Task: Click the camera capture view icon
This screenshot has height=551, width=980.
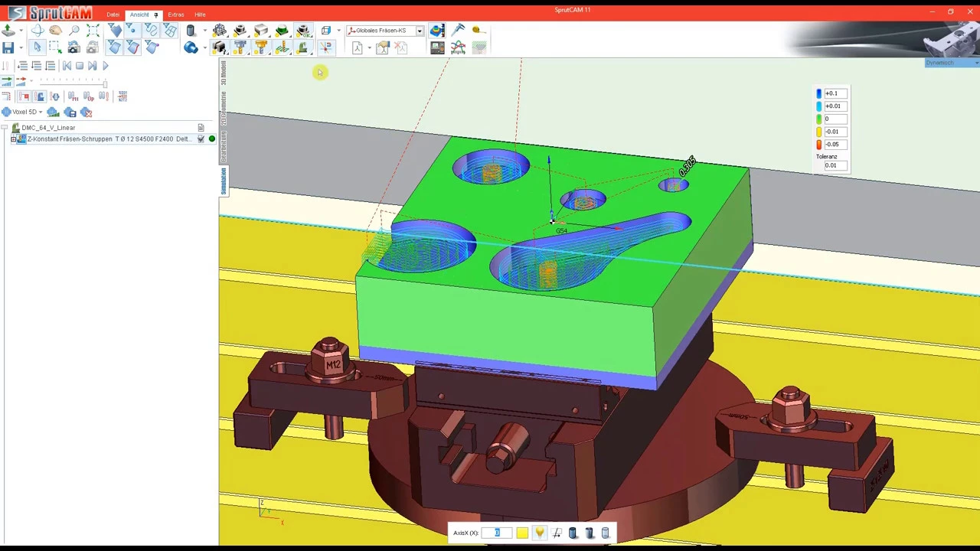Action: point(73,47)
